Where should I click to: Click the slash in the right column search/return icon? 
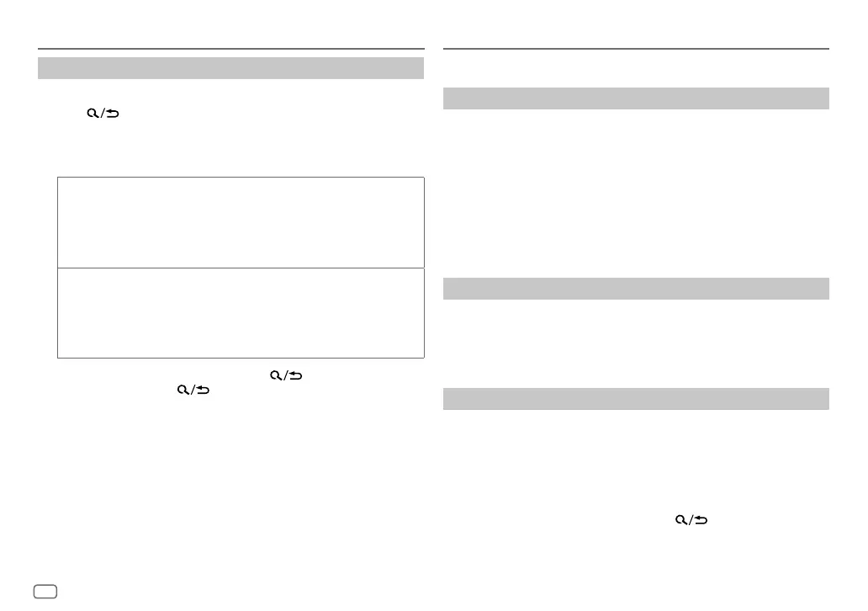coord(691,519)
